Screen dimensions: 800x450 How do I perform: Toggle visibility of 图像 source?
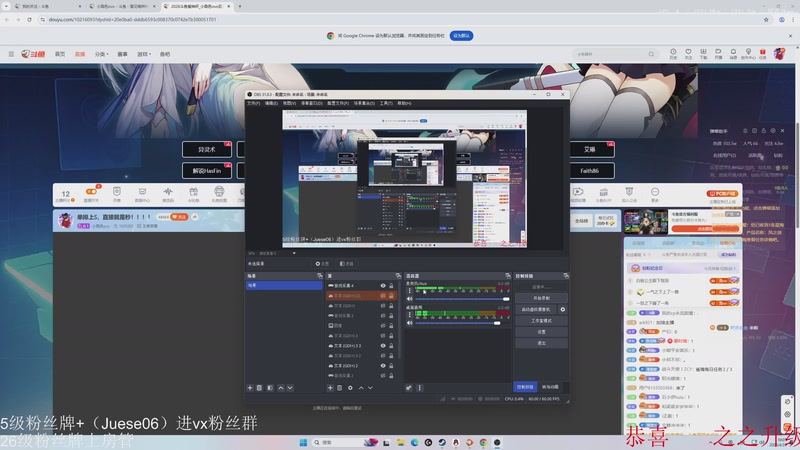(383, 326)
